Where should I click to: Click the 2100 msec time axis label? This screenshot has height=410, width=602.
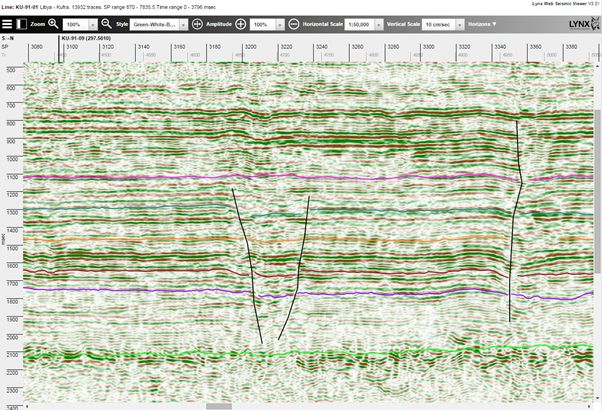coord(12,355)
